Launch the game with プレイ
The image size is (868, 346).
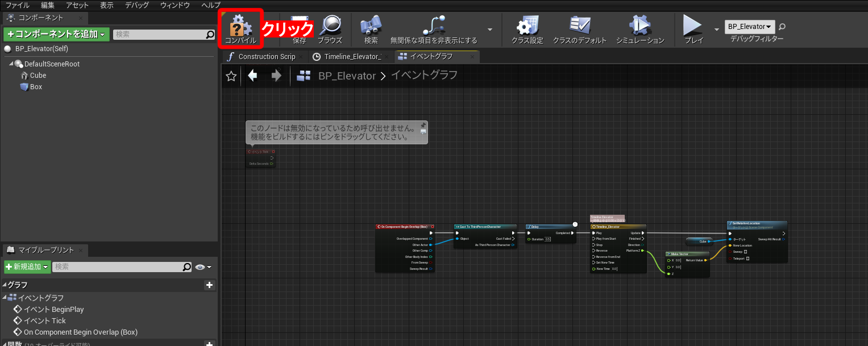693,29
